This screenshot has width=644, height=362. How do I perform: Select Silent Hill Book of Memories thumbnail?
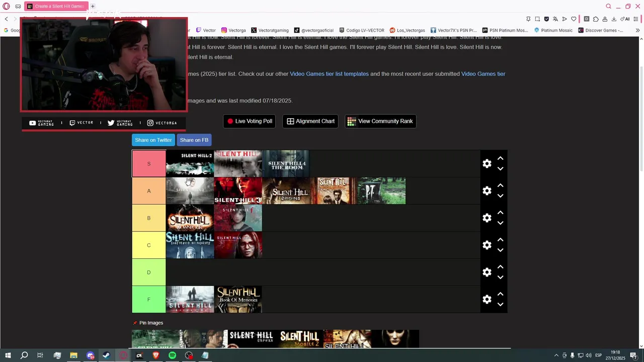tap(238, 300)
